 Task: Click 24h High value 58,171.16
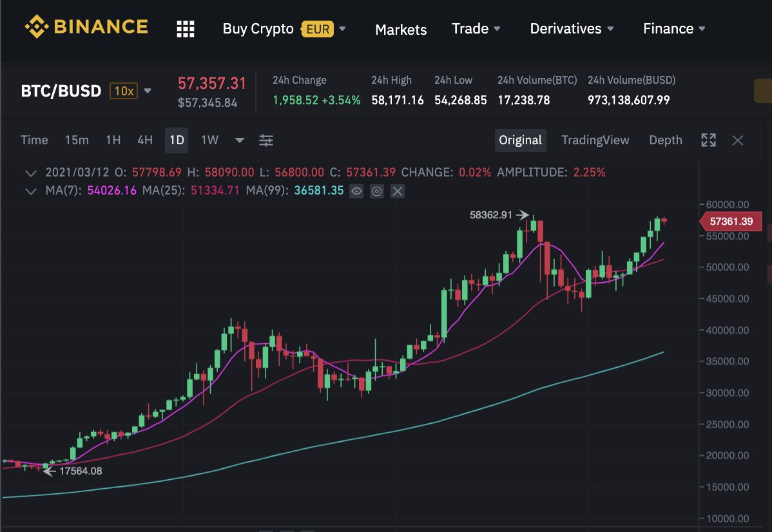click(x=398, y=100)
